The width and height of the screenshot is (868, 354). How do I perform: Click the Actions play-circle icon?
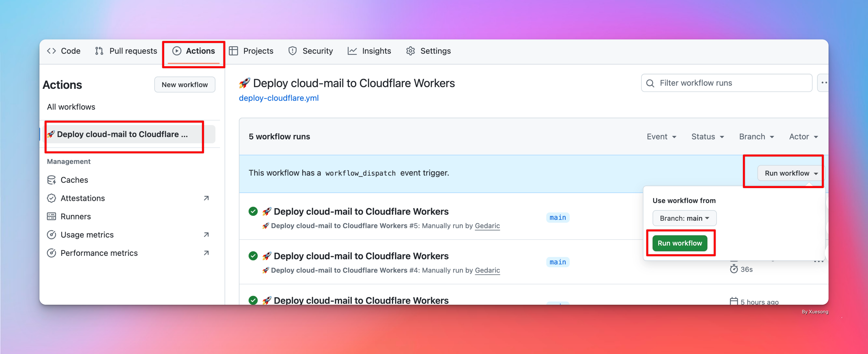177,51
